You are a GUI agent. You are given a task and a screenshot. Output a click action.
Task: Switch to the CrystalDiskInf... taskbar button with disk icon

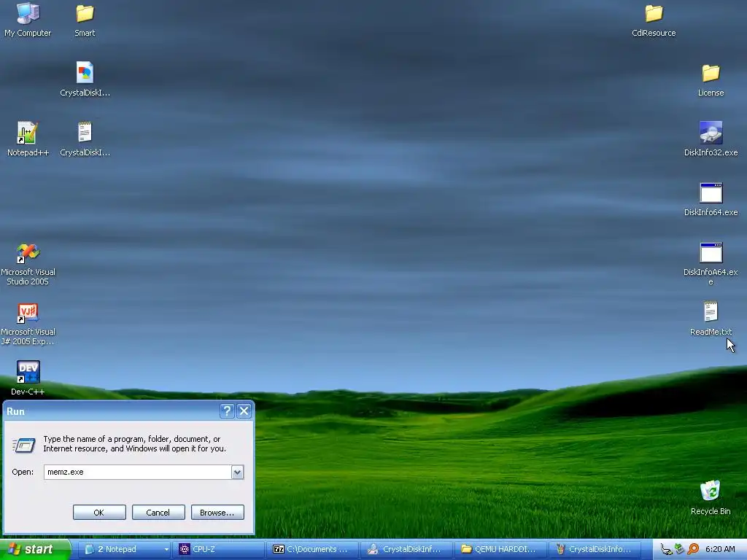coord(406,549)
